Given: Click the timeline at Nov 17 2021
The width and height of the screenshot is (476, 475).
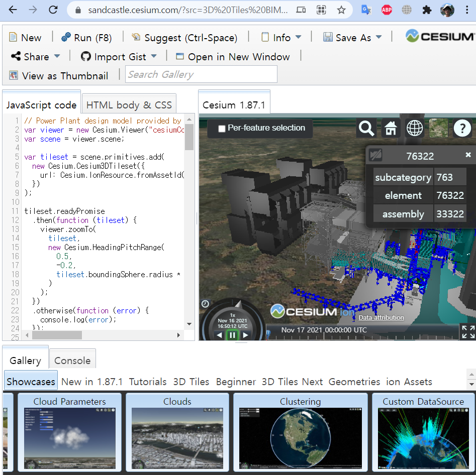Looking at the screenshot, I should (x=324, y=330).
